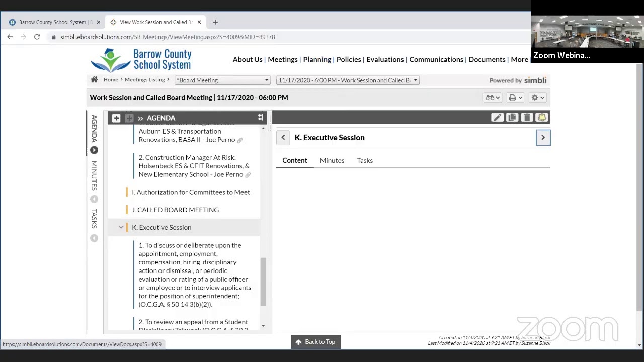This screenshot has height=362, width=644.
Task: Collapse the K. Executive Session chevron
Action: [x=121, y=227]
